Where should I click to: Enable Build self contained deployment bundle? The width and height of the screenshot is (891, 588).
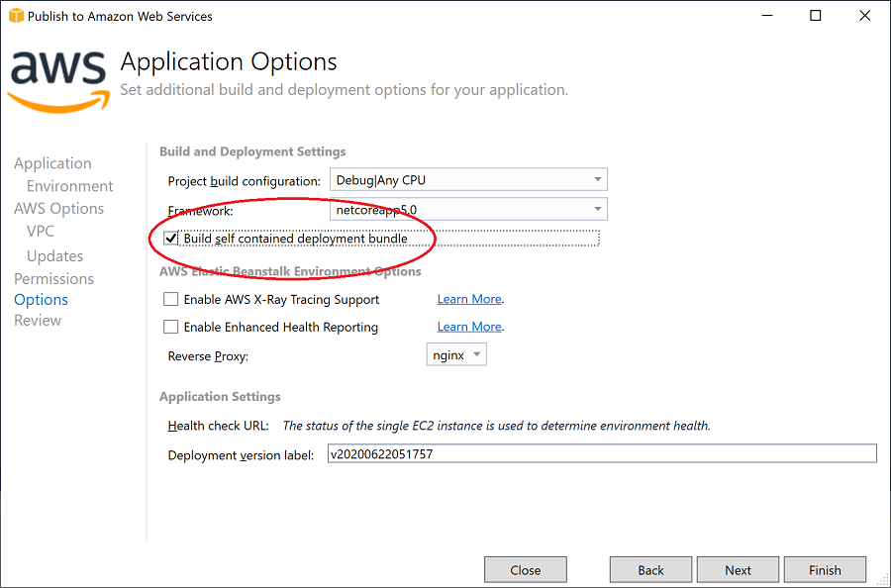[x=171, y=238]
